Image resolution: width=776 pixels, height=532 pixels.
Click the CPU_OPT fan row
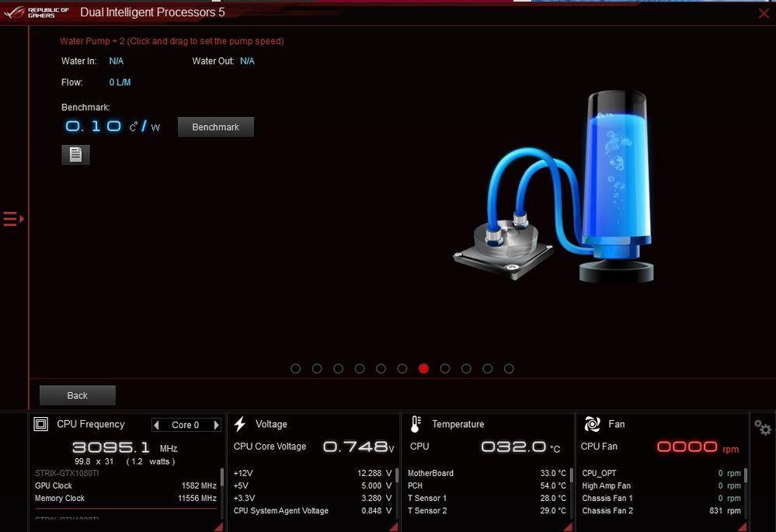661,474
